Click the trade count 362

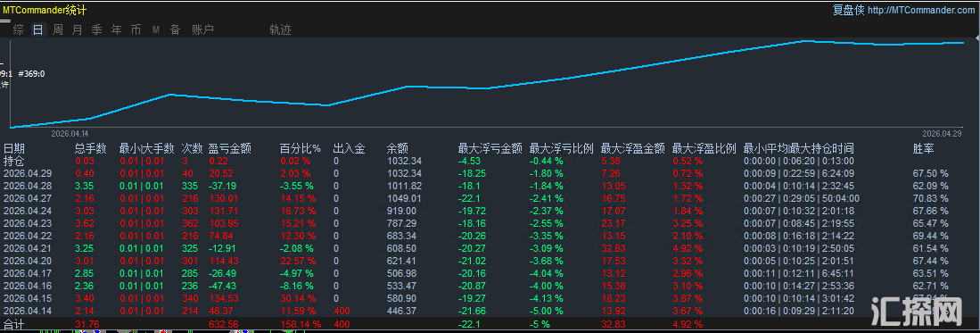click(189, 223)
